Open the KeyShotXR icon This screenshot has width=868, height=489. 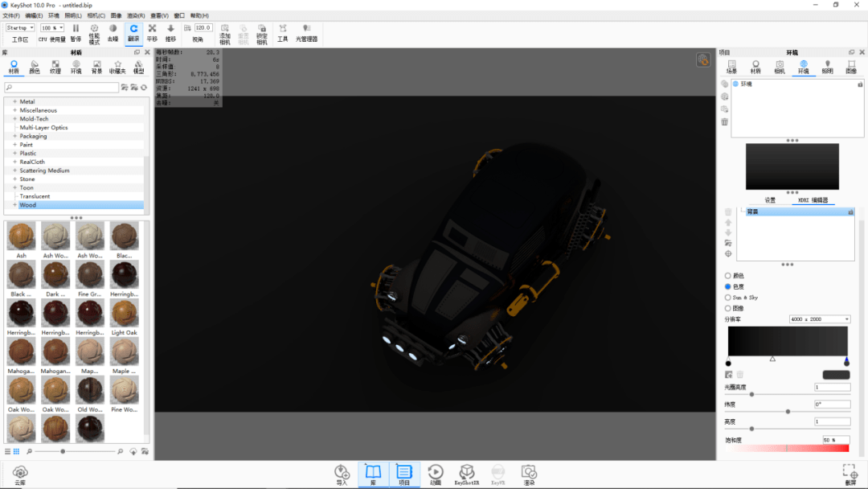(x=466, y=473)
